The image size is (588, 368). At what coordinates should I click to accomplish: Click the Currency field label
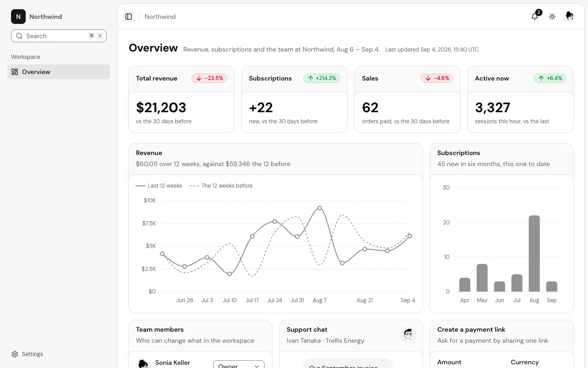[525, 362]
